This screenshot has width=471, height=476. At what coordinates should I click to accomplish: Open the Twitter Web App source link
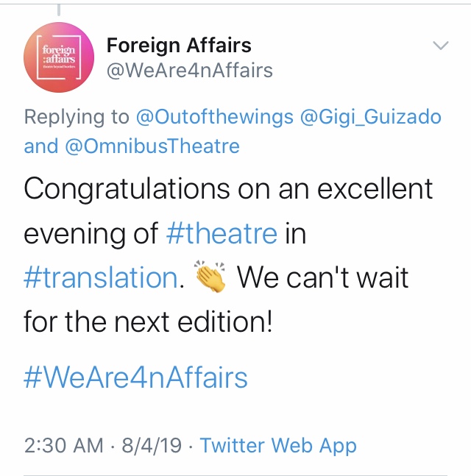click(x=278, y=446)
